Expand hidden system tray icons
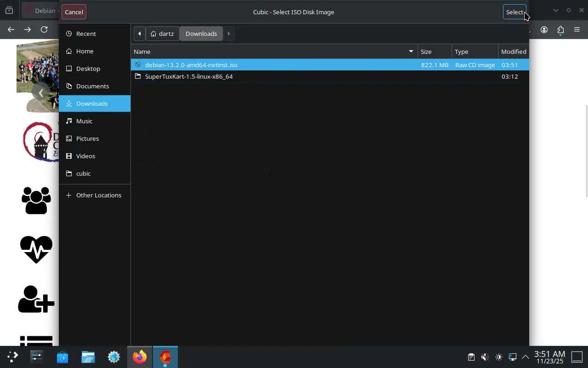The height and width of the screenshot is (368, 588). point(526,357)
